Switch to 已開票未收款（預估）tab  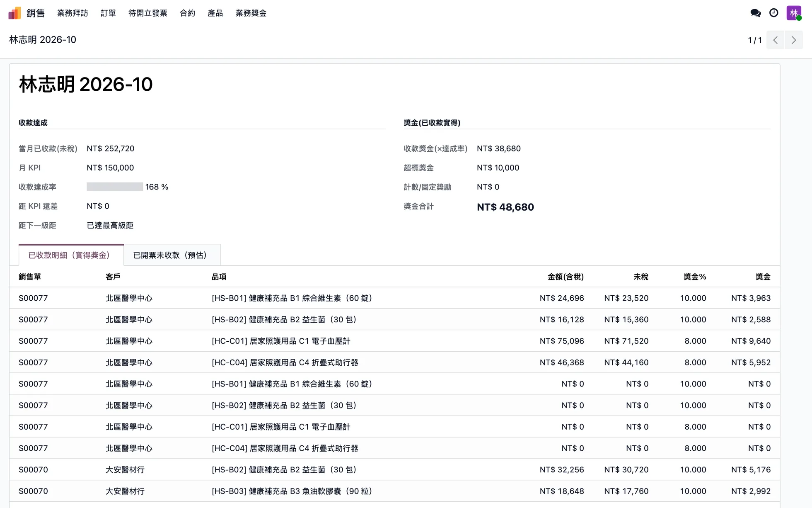[x=172, y=255]
